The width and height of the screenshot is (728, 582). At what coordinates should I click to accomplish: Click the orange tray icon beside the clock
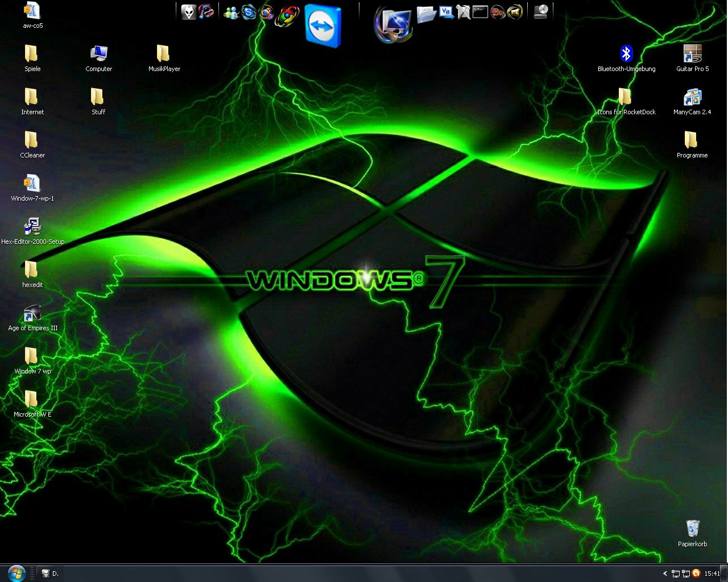(x=696, y=573)
